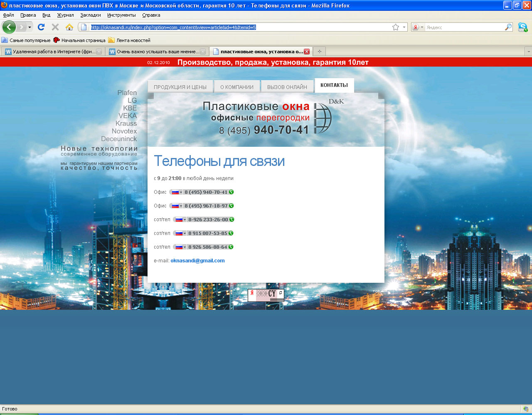The image size is (532, 415).
Task: Open the Вид menu
Action: tap(47, 15)
